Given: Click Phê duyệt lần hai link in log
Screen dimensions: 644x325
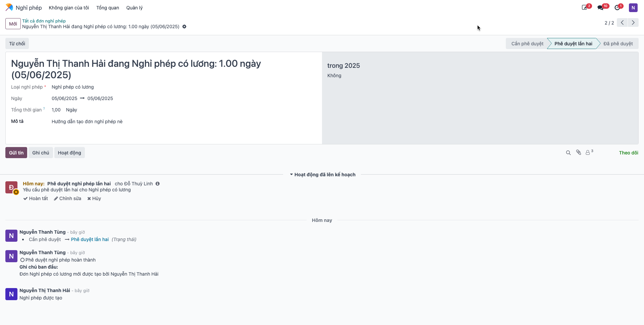Looking at the screenshot, I should click(90, 239).
